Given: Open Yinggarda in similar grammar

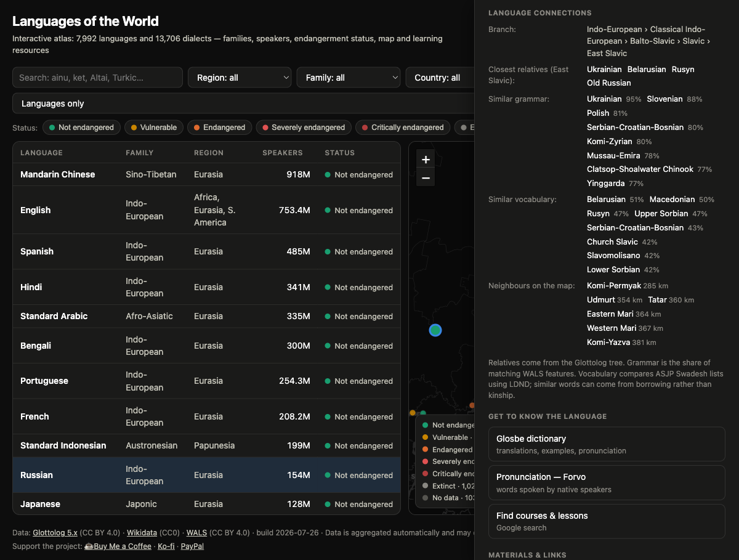Looking at the screenshot, I should point(606,183).
